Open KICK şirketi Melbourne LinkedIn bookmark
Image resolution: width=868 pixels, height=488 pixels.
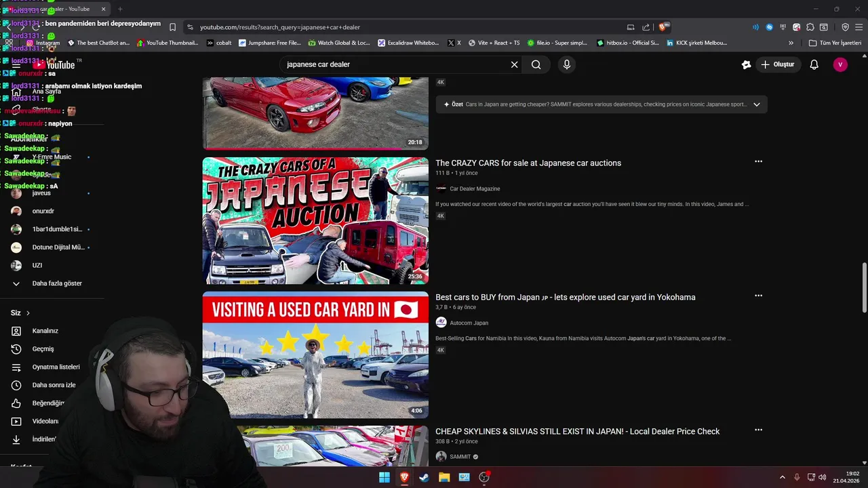click(696, 43)
